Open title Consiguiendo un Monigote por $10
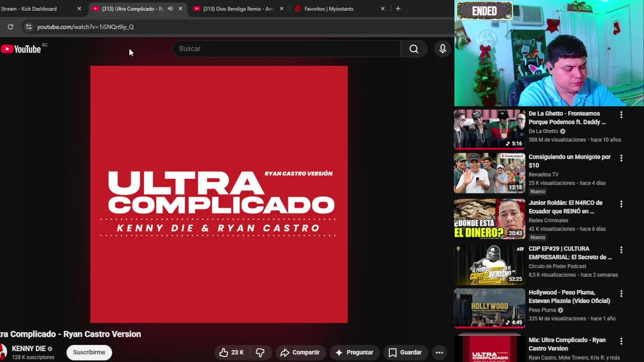The image size is (644, 362). [x=570, y=161]
